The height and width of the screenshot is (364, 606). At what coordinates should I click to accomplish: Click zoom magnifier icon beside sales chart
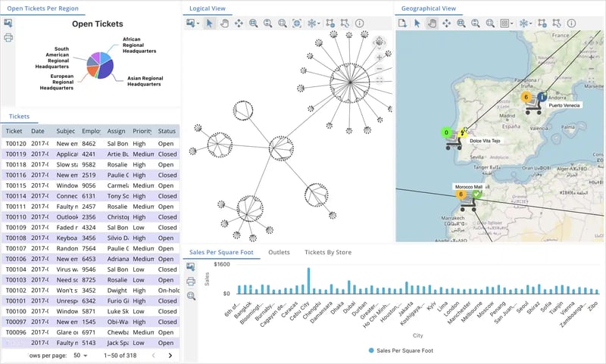pos(191,296)
